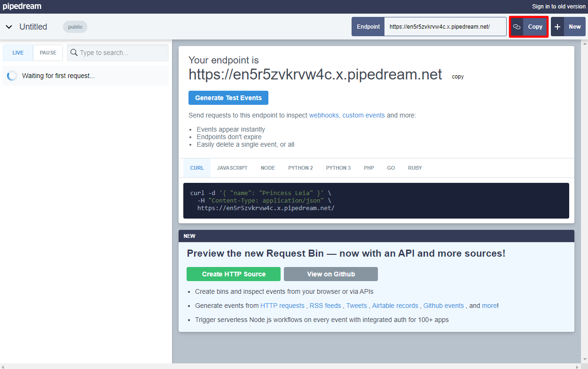Click the search magnifier icon

74,53
